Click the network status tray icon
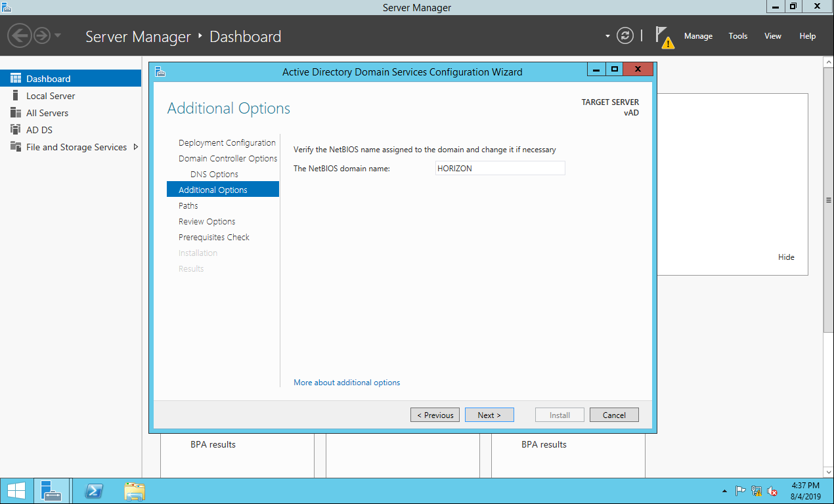Screen dimensions: 834x504 point(757,491)
